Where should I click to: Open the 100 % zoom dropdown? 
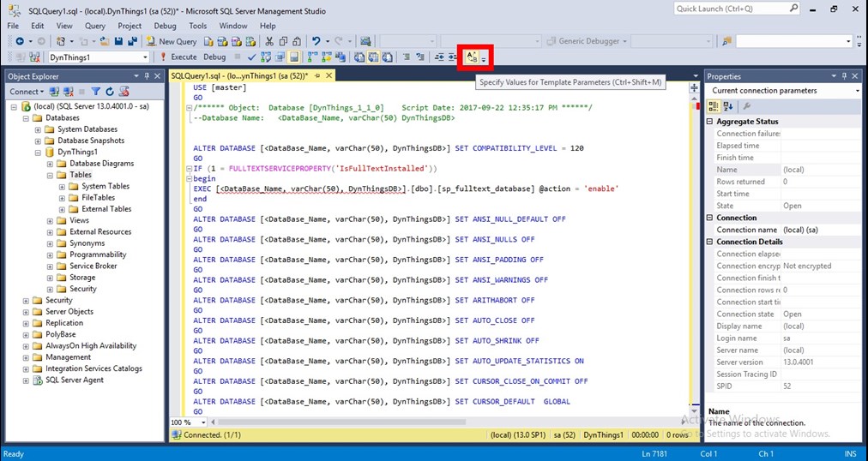[x=203, y=422]
